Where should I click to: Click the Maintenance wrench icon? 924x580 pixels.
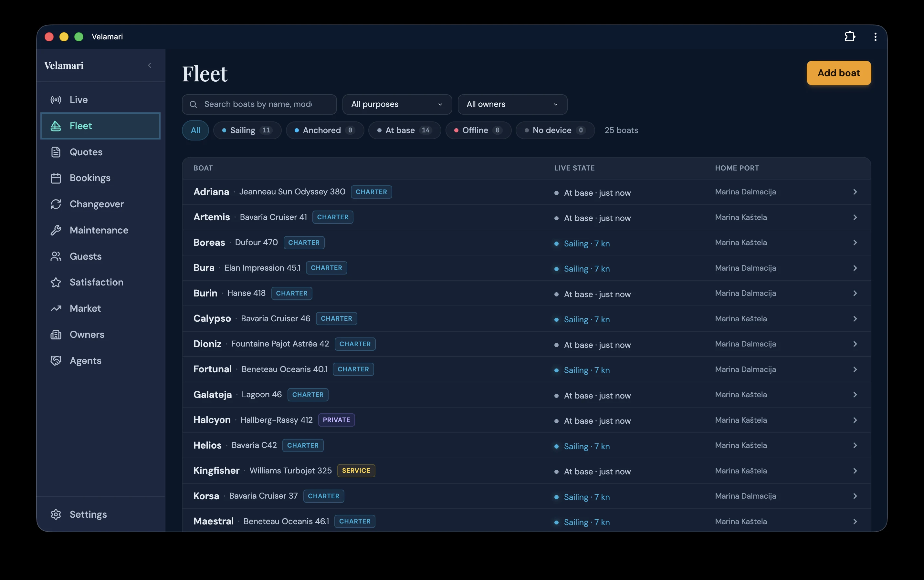(56, 230)
